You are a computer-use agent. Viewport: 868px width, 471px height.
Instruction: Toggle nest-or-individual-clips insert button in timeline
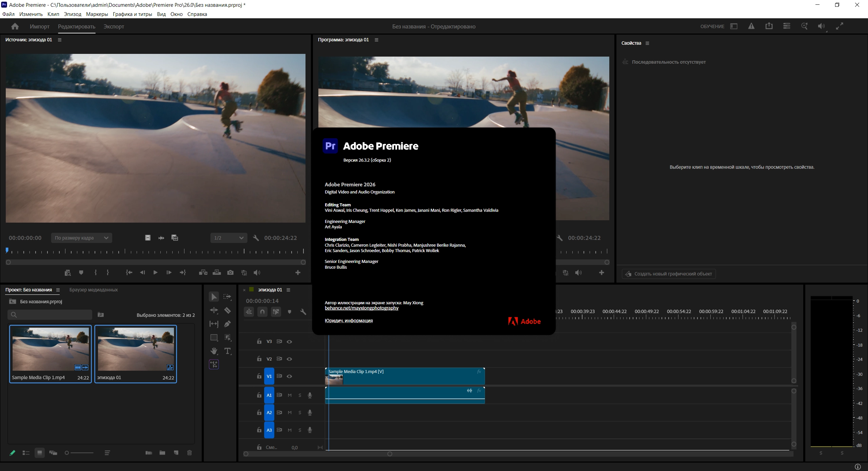click(249, 312)
